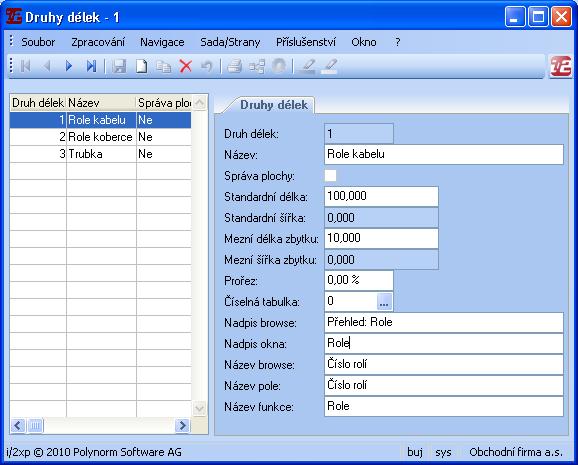Viewport: 578px width, 465px height.
Task: Go to first record in toolbar
Action: [x=25, y=66]
